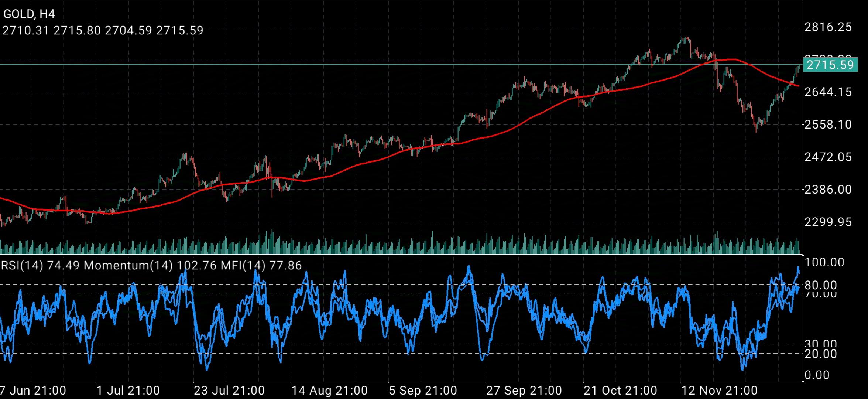Click the 5 Sep 21:00 time label

423,390
